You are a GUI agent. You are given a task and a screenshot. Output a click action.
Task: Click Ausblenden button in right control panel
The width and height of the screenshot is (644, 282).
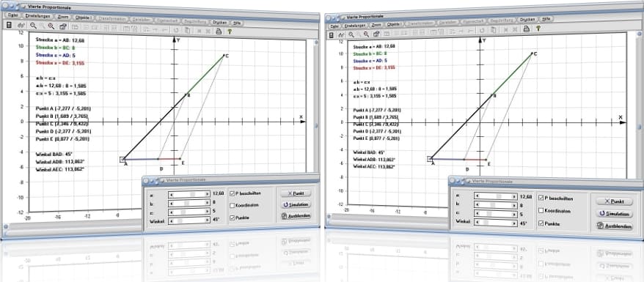pyautogui.click(x=614, y=226)
